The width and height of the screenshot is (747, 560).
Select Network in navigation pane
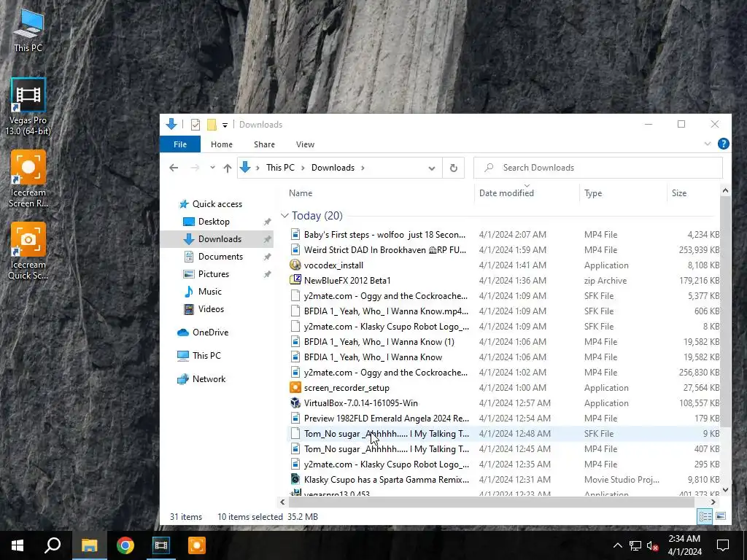click(x=209, y=379)
